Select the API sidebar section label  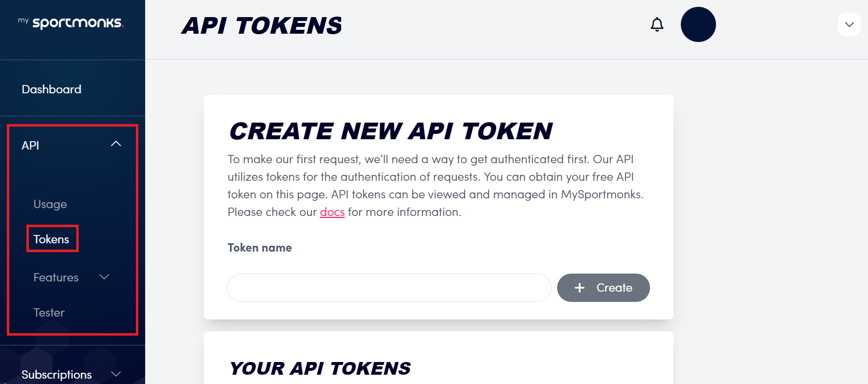pos(30,146)
